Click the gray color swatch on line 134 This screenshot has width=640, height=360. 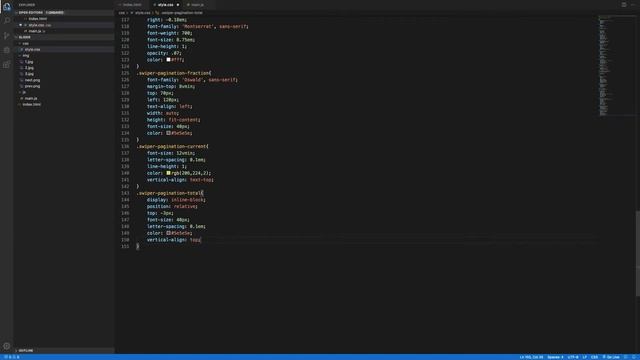[168, 133]
